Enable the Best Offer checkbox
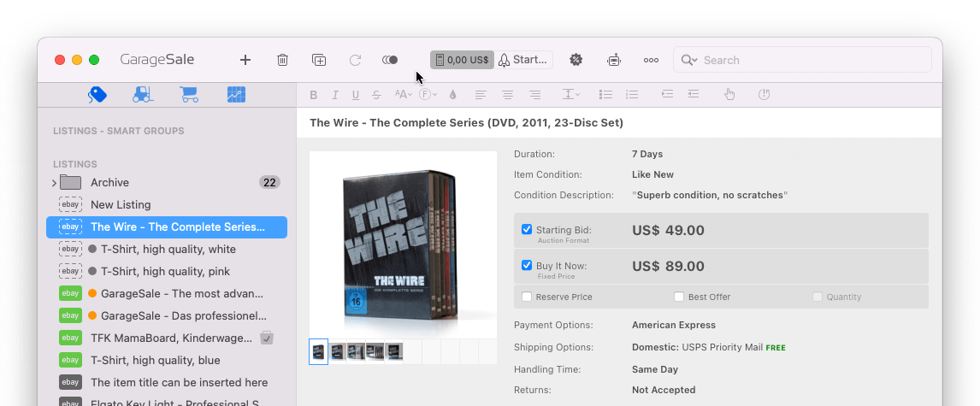 click(x=679, y=297)
